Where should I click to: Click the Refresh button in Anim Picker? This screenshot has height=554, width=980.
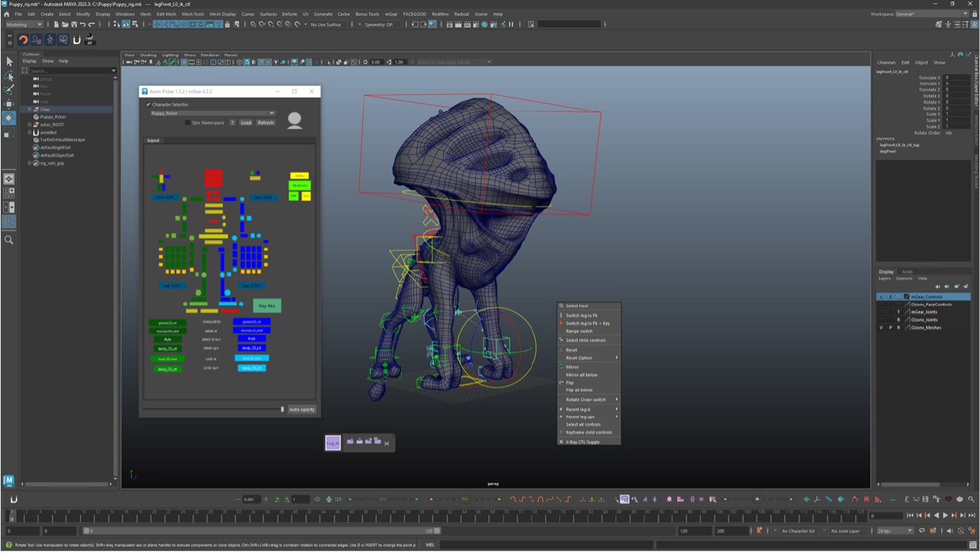click(x=265, y=122)
